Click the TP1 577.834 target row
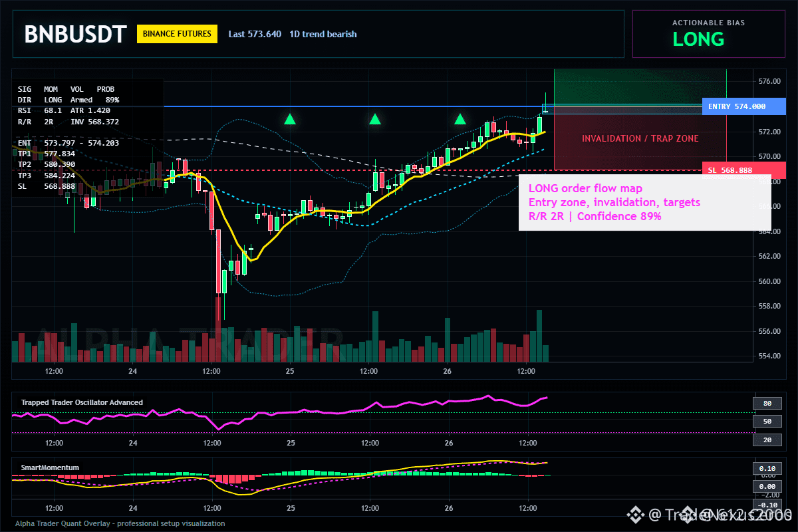 (x=47, y=154)
